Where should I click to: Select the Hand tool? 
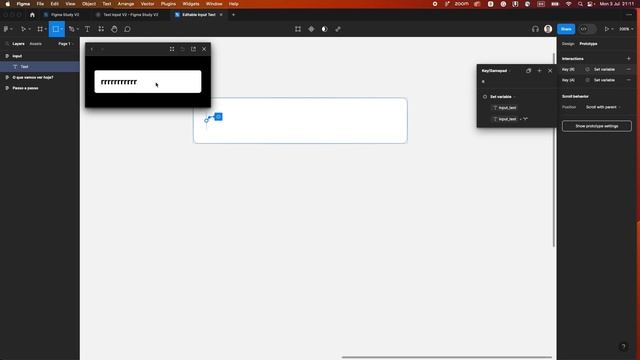(114, 29)
